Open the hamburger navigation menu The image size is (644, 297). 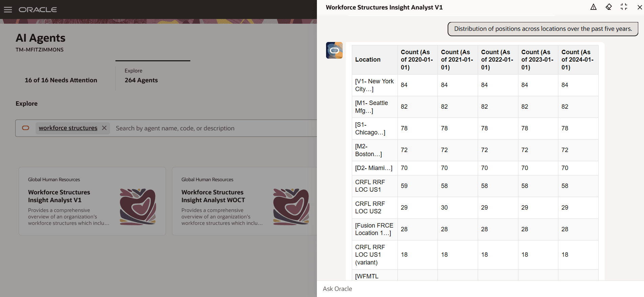[x=8, y=9]
